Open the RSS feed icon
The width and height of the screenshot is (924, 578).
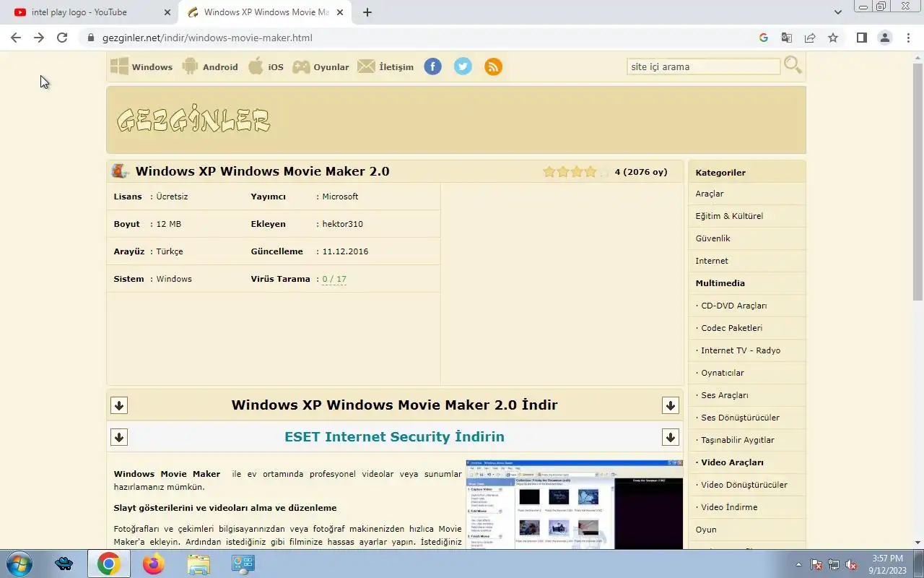[493, 66]
